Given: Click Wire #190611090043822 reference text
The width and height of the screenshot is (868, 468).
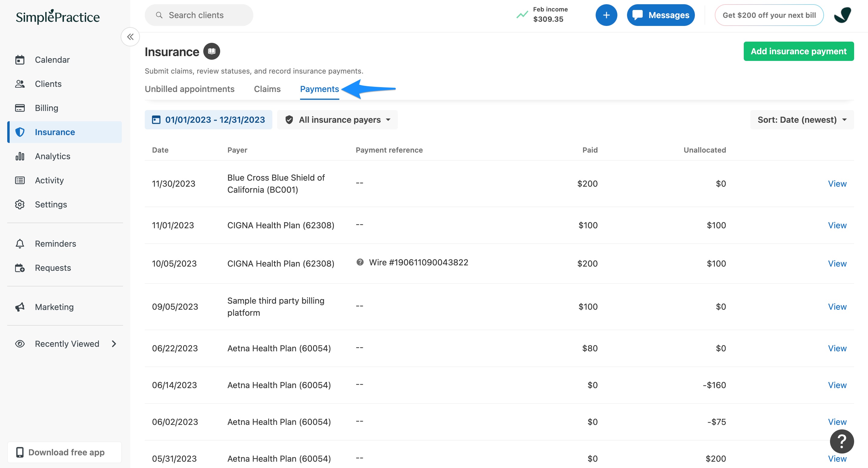Looking at the screenshot, I should pos(419,262).
